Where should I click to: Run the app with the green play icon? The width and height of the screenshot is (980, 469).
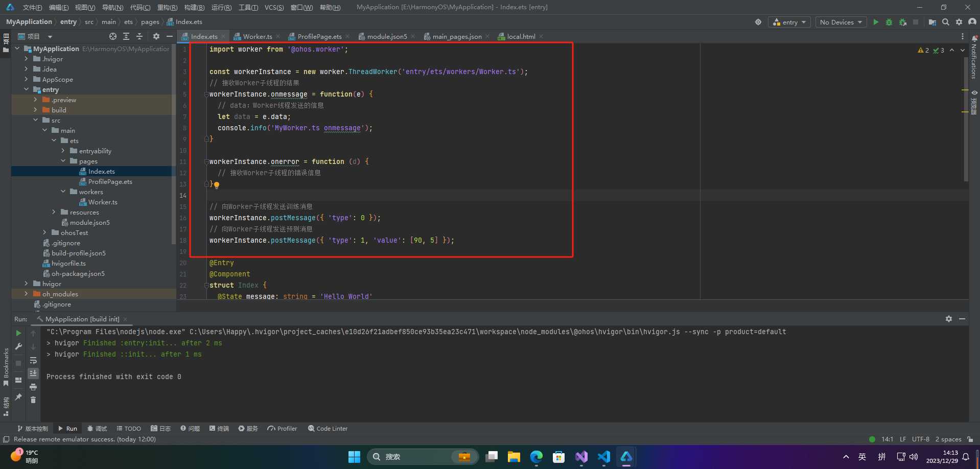(x=876, y=22)
